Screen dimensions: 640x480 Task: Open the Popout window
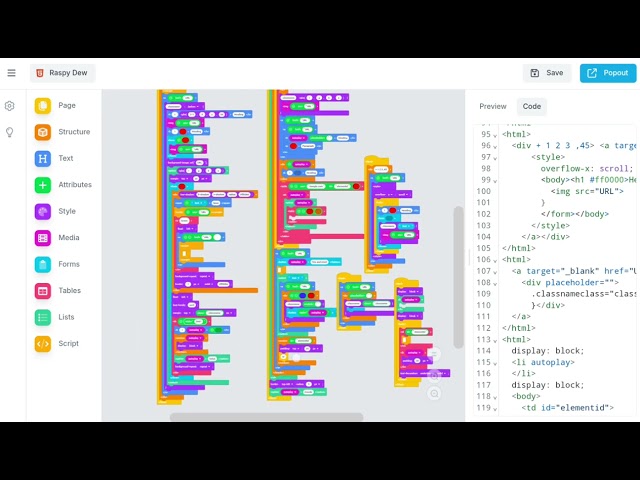coord(608,73)
